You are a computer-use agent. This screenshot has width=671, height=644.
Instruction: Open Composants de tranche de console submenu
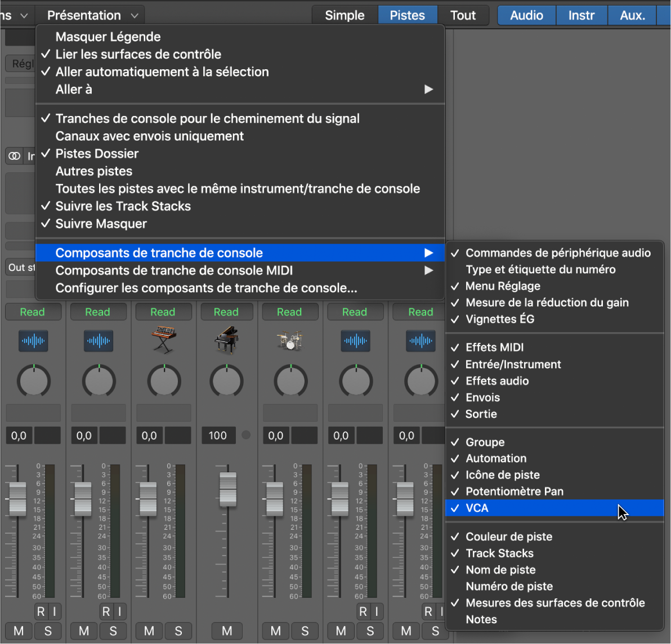240,253
